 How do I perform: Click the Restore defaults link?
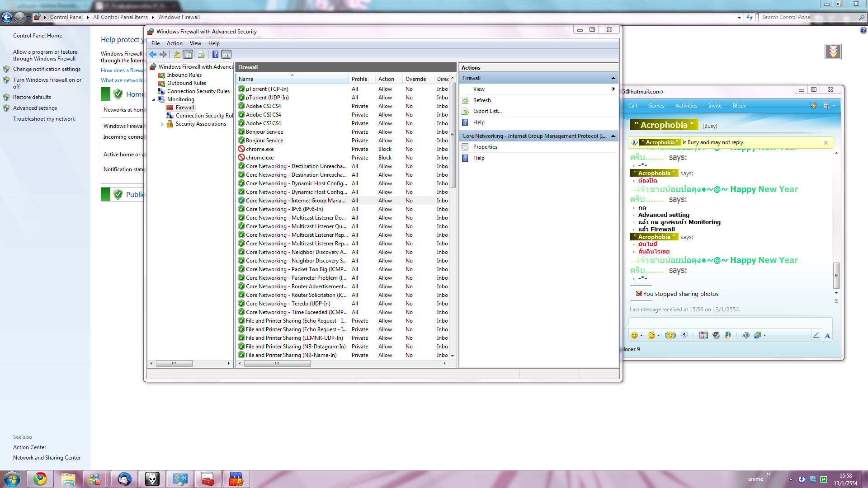pyautogui.click(x=32, y=97)
